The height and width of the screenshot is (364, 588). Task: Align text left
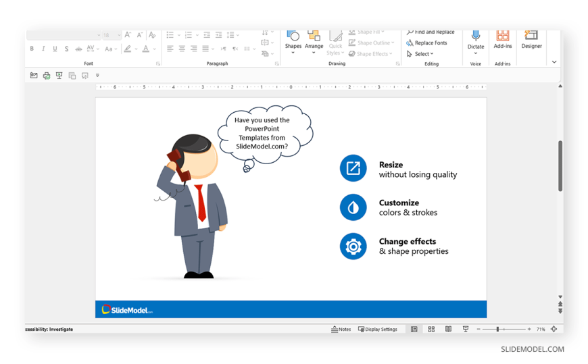170,49
